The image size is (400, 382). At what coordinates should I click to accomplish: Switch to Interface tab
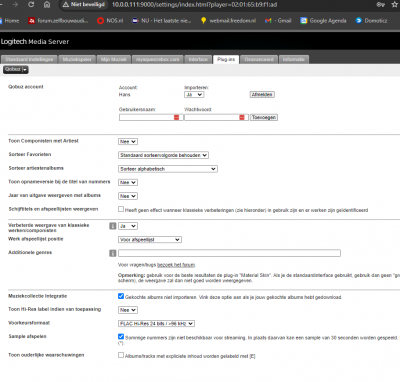click(x=198, y=59)
